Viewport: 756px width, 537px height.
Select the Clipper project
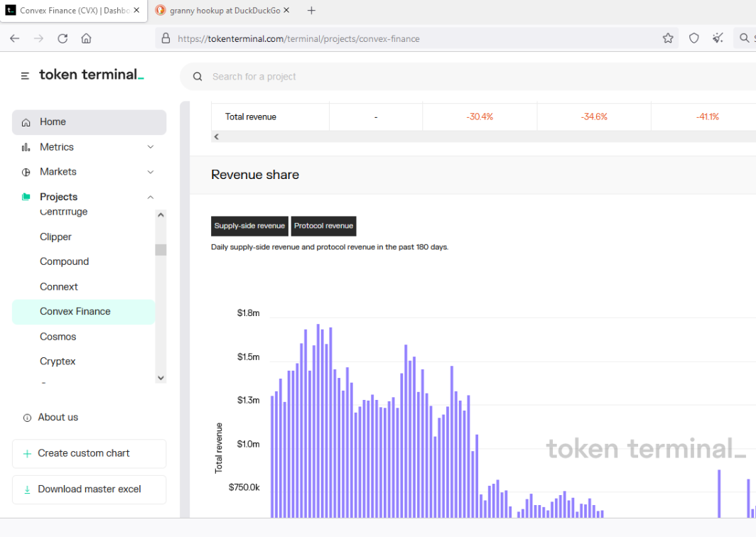[55, 237]
